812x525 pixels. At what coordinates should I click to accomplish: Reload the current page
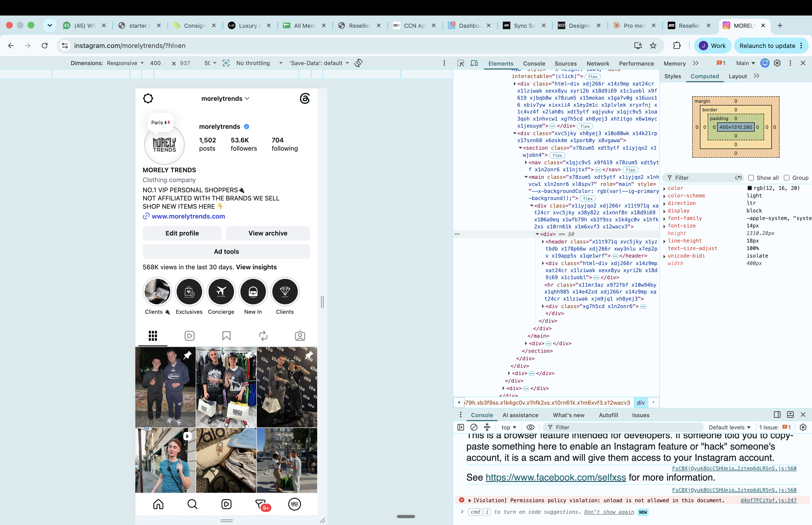coord(45,46)
